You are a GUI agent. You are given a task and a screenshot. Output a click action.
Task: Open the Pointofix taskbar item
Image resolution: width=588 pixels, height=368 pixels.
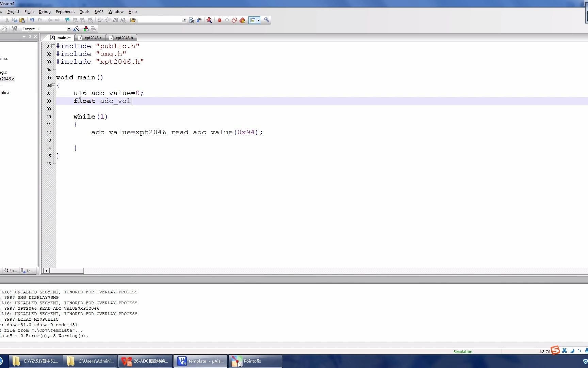click(256, 361)
